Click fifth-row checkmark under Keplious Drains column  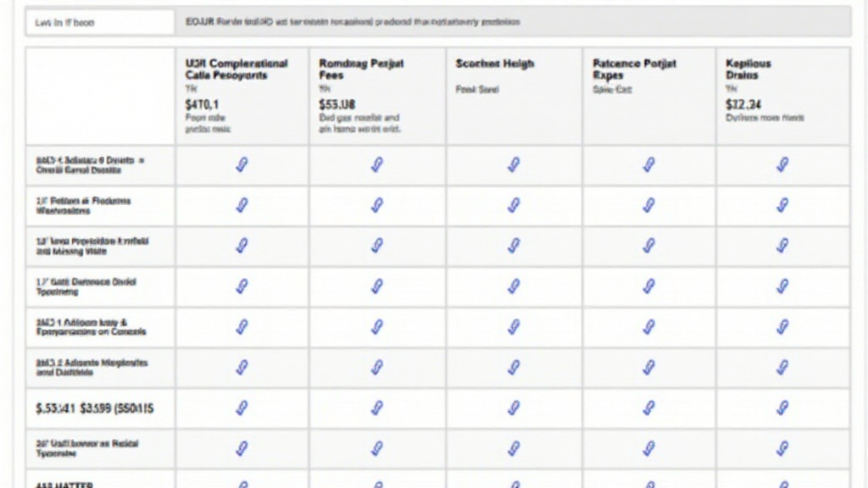783,327
